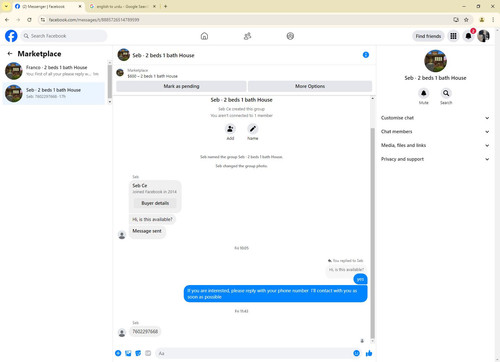Open Marketplace listing thumbnail under header
This screenshot has height=362, width=500.
coord(120,73)
